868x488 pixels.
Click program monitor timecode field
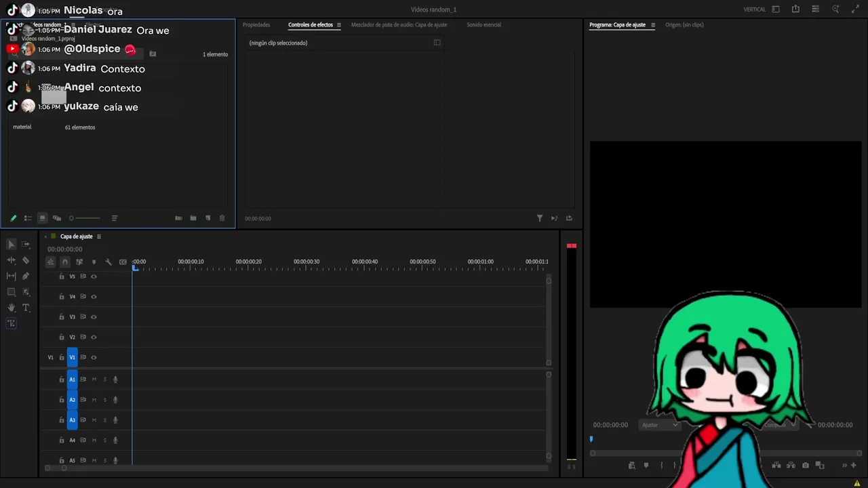610,425
